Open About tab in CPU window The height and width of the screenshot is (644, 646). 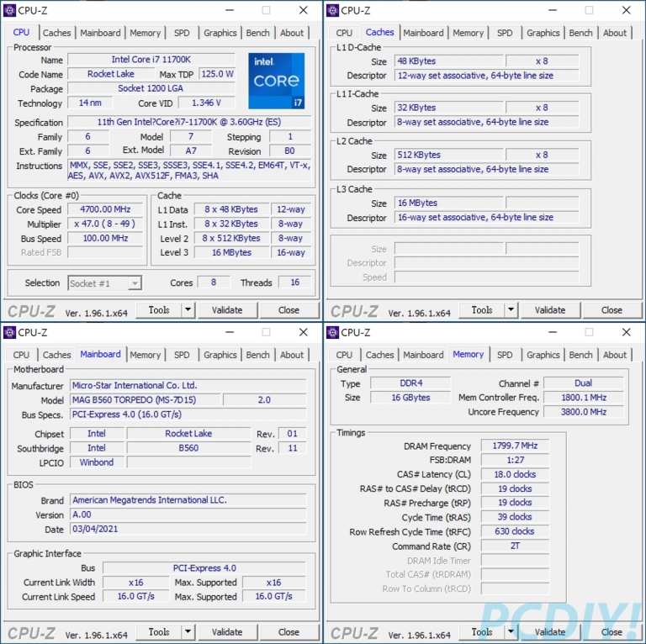(x=292, y=33)
